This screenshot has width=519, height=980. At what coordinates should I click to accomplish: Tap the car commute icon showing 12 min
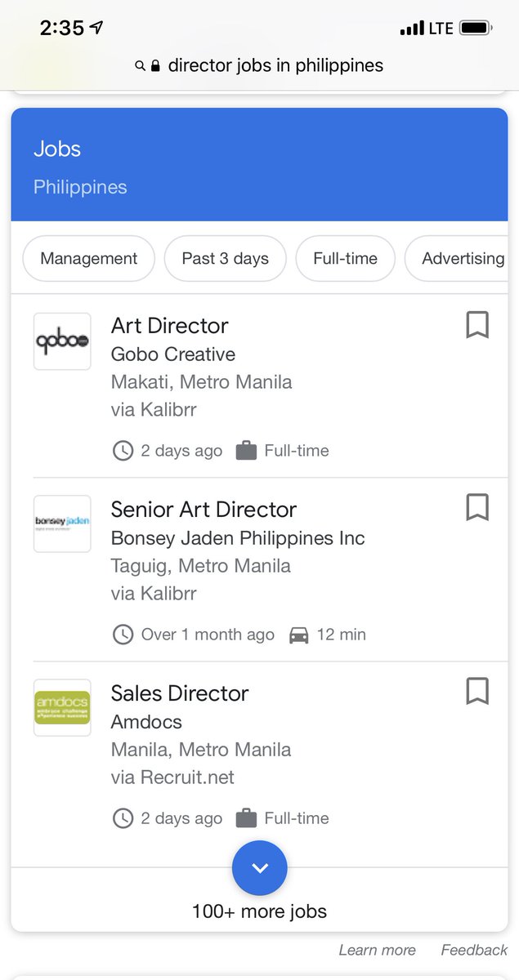299,635
